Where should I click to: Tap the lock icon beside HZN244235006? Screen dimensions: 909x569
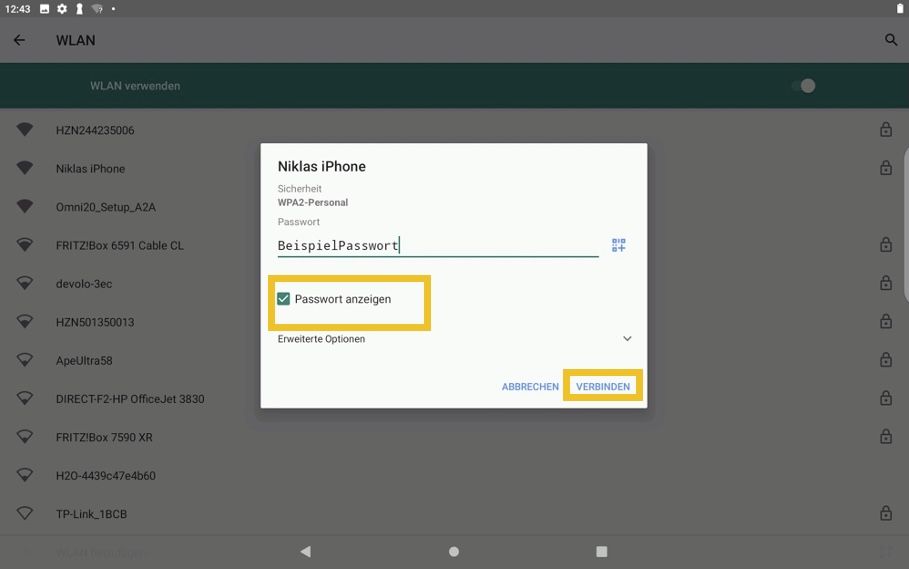[x=885, y=130]
